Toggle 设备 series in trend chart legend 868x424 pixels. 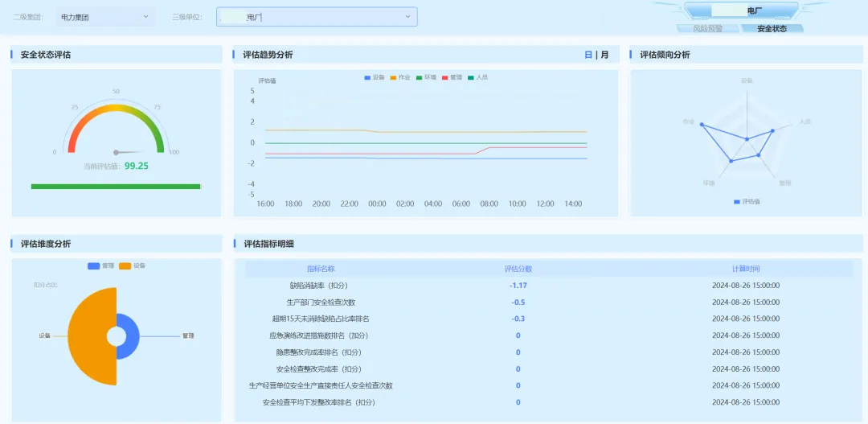point(375,77)
